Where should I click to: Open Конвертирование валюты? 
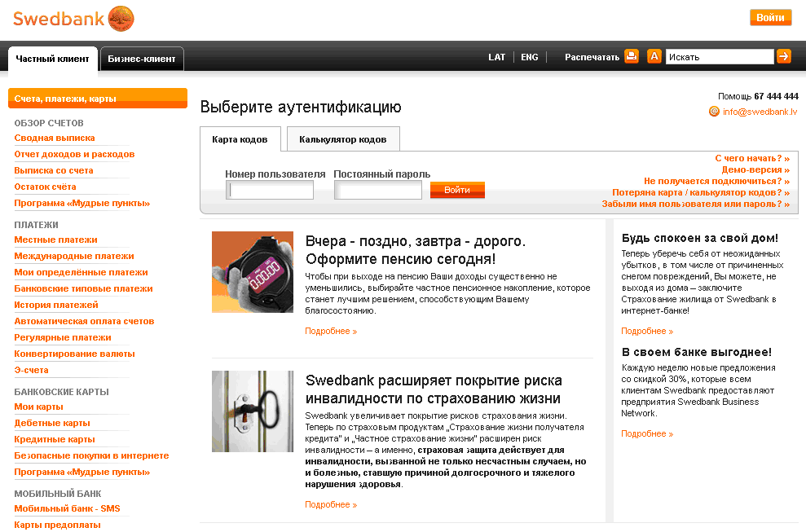coord(74,354)
